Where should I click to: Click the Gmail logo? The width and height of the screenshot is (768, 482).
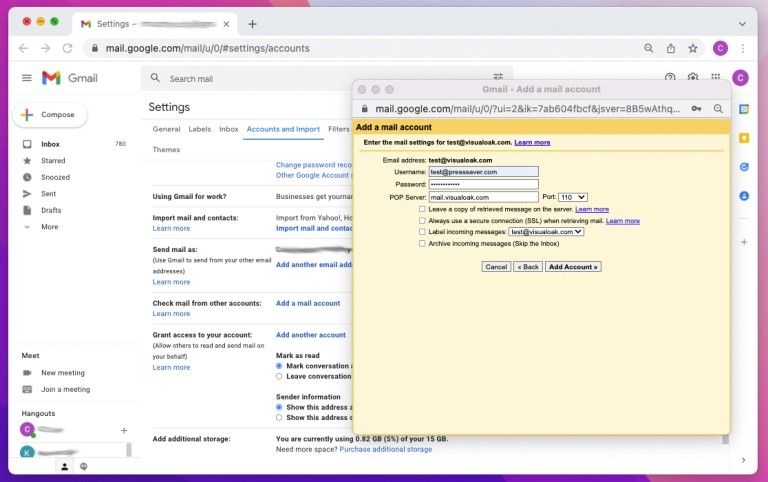click(70, 78)
